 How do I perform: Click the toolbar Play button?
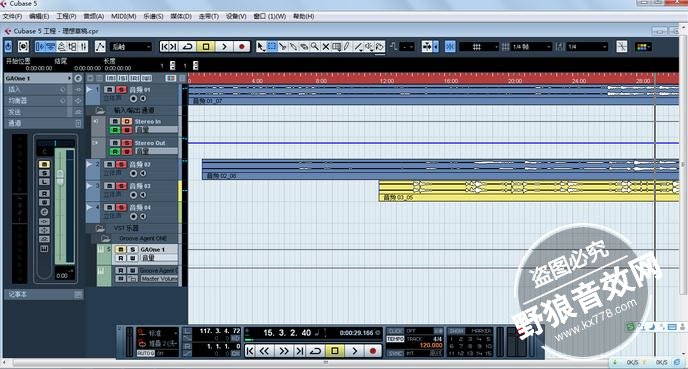pos(224,47)
